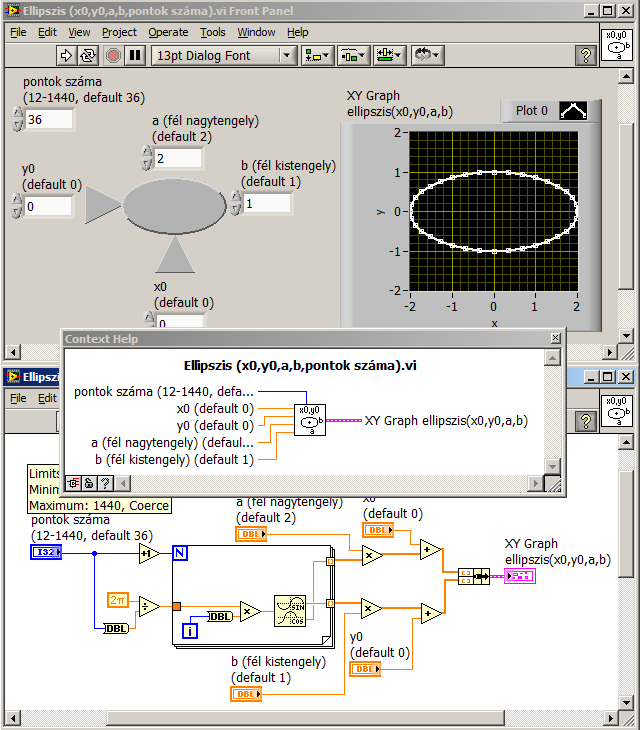Open the View menu
Viewport: 640px width, 730px height.
79,32
